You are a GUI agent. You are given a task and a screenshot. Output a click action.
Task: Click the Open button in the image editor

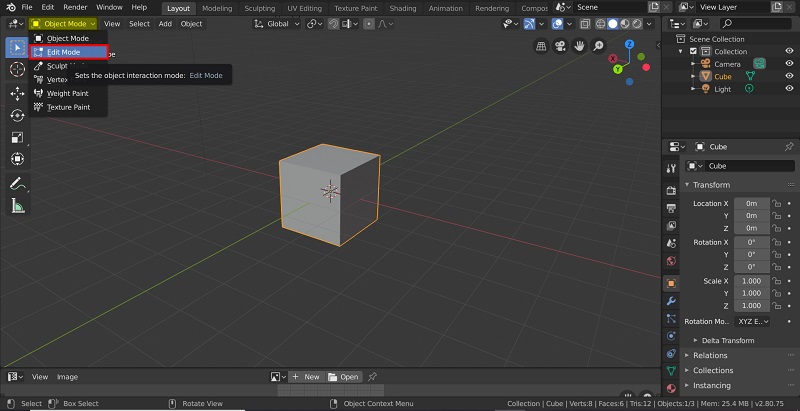tap(343, 377)
